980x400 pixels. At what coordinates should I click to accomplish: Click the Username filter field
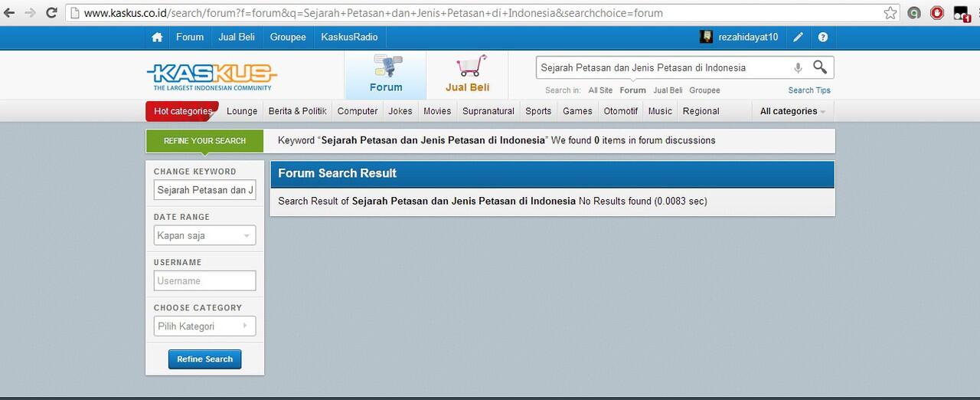pos(204,280)
